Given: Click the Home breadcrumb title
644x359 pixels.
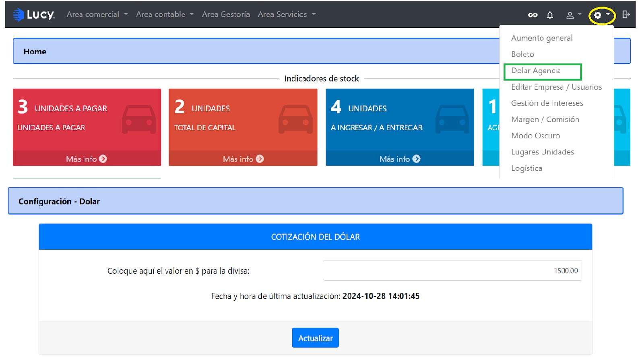Looking at the screenshot, I should click(35, 51).
